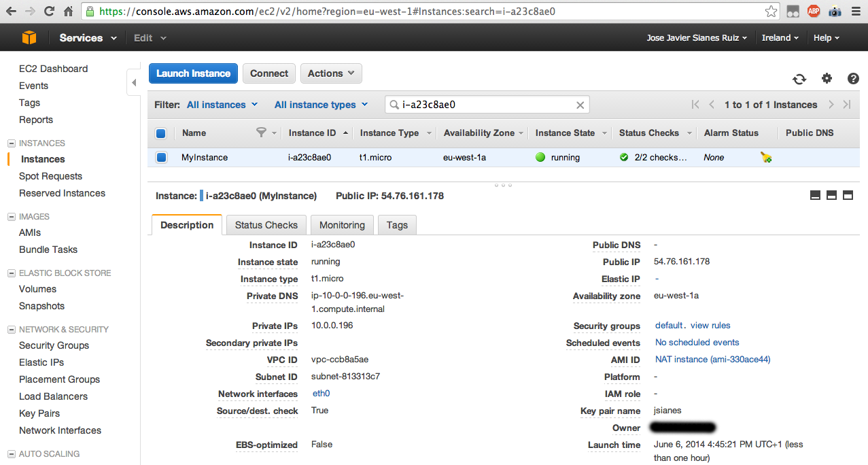Click the browser forward arrow
Screen dimensions: 868x465
30,12
